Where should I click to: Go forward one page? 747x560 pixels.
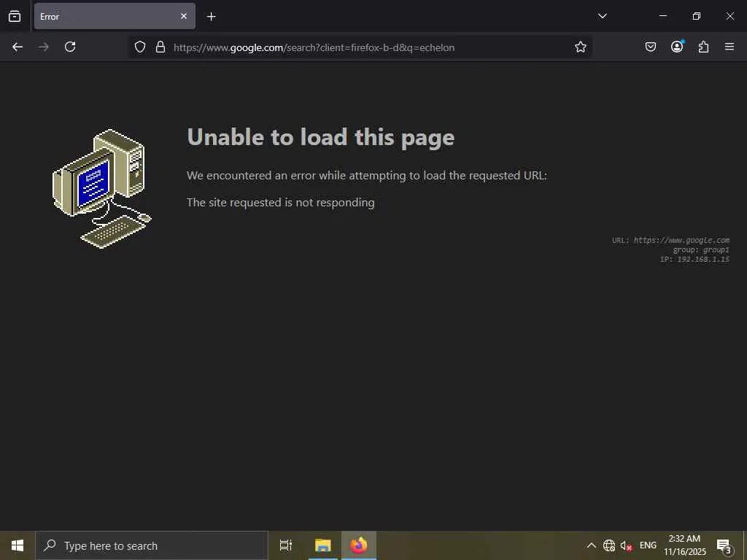44,47
